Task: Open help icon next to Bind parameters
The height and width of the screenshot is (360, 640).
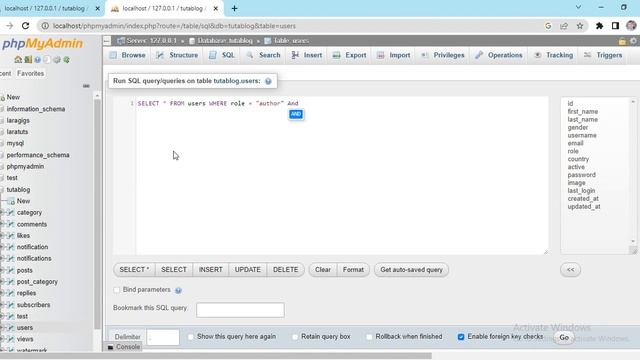Action: tap(178, 290)
